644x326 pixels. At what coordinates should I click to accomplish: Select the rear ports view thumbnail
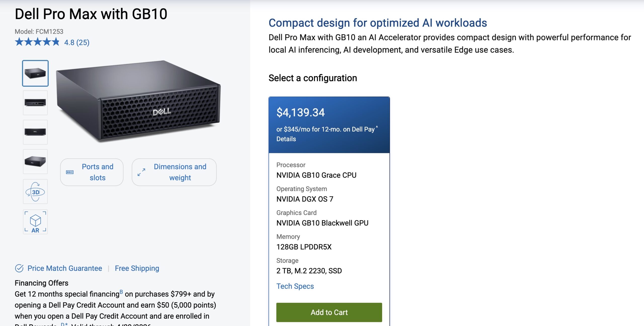35,103
